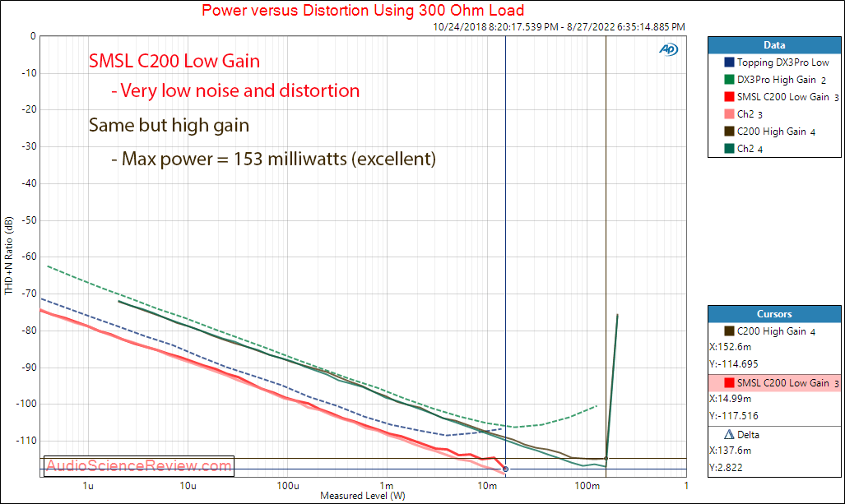The width and height of the screenshot is (845, 504).
Task: Click red SMSL C200 Low Gain swatch in Data legend
Action: (x=729, y=97)
